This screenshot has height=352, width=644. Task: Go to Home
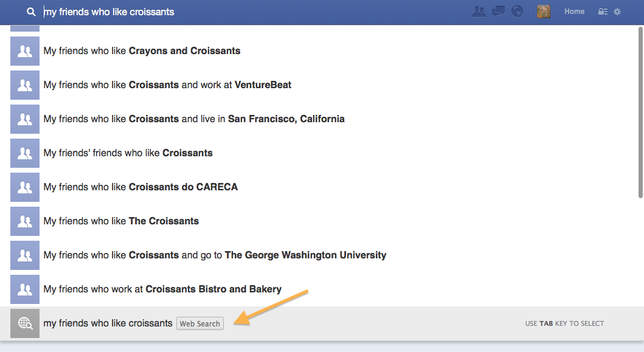click(x=574, y=12)
